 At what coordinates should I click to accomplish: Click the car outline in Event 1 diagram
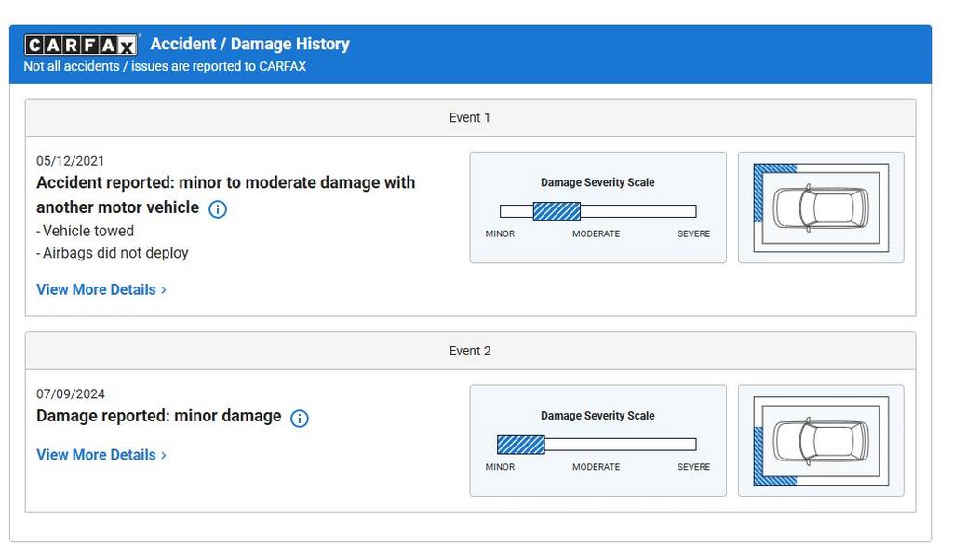click(821, 207)
